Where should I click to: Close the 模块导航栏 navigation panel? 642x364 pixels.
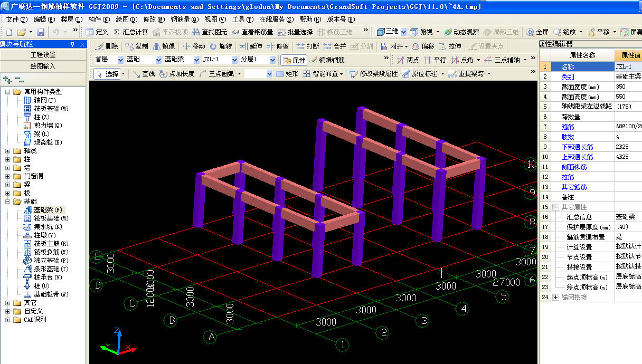[x=82, y=44]
